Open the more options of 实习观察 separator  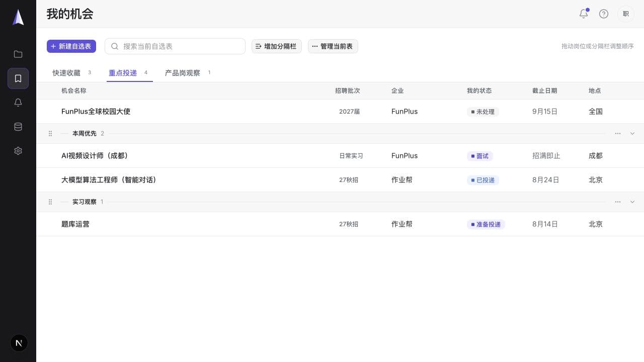(618, 202)
